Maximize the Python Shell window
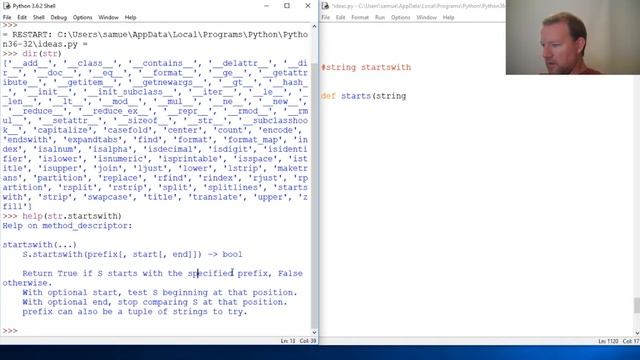The image size is (640, 360). pos(287,6)
